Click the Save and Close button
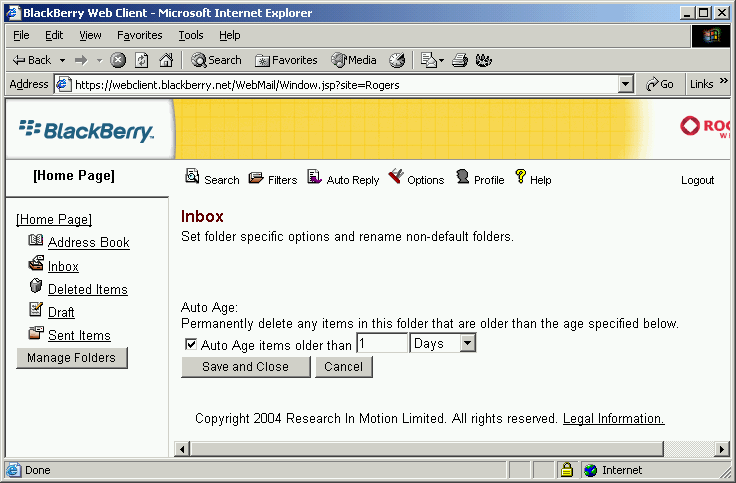Image resolution: width=736 pixels, height=483 pixels. pyautogui.click(x=245, y=367)
